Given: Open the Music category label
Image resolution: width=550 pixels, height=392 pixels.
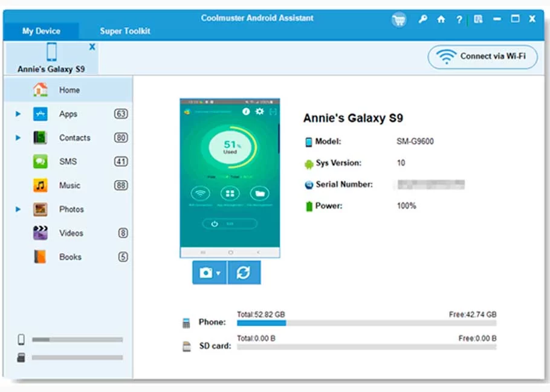Looking at the screenshot, I should coord(70,185).
